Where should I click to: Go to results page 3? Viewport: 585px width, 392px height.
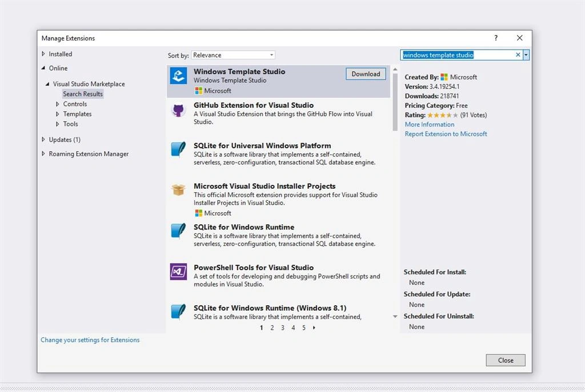[282, 328]
